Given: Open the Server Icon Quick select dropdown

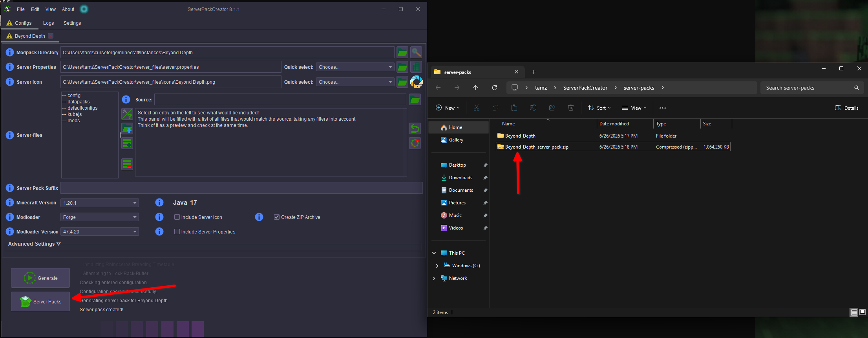Looking at the screenshot, I should (x=355, y=82).
